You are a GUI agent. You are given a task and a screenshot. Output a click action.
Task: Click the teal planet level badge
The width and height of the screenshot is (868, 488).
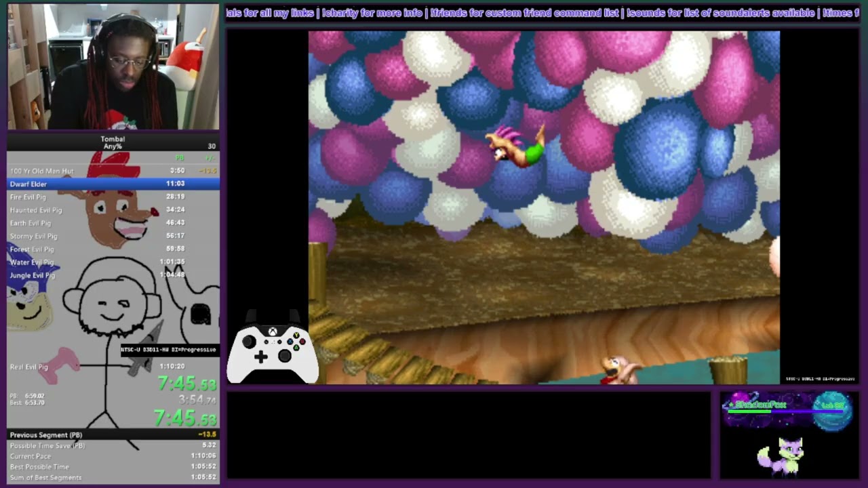click(x=832, y=410)
